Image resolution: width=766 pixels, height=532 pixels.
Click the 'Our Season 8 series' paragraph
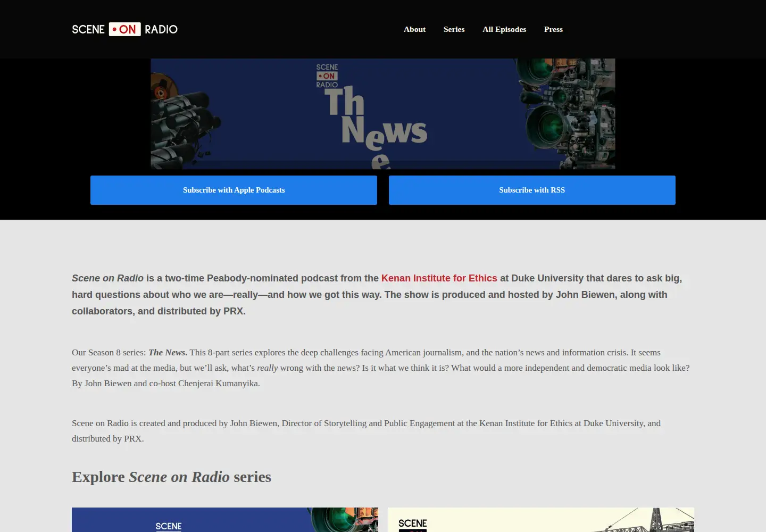[x=381, y=368]
